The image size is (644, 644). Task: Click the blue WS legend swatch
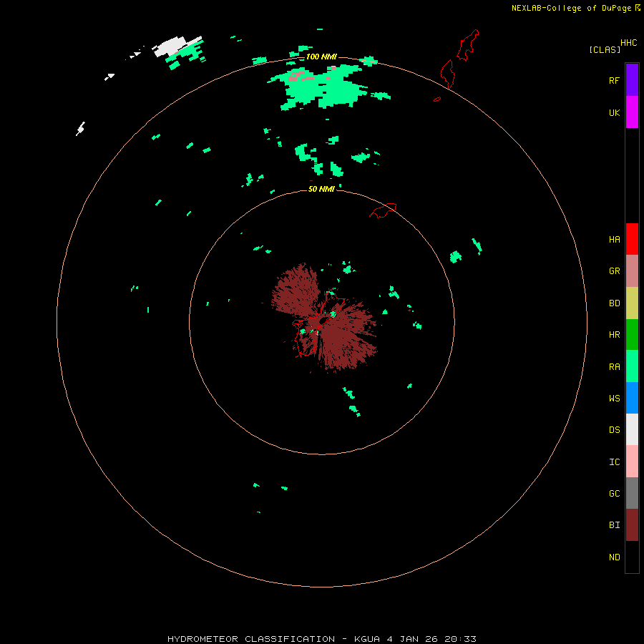click(x=632, y=398)
